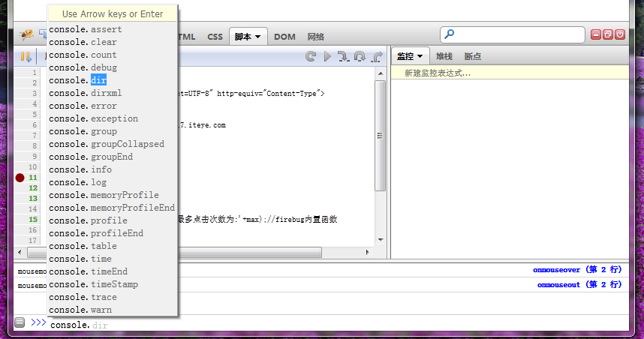
Task: Select console.trace suggestion
Action: [x=113, y=297]
